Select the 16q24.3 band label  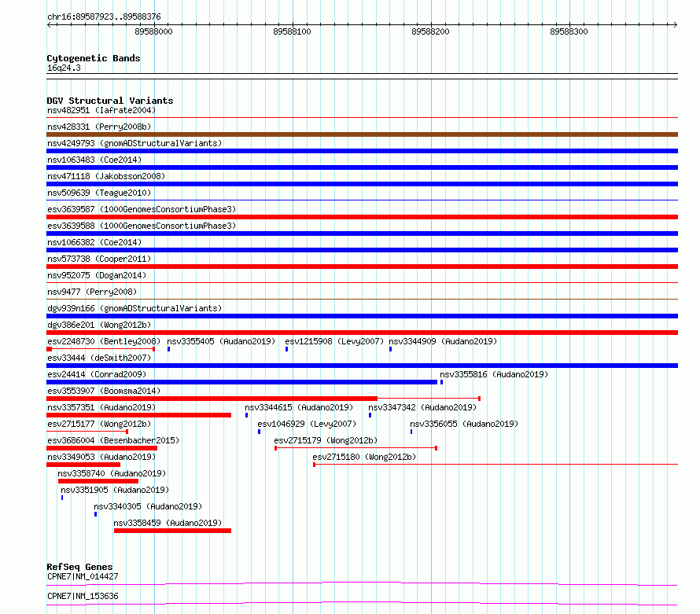[x=64, y=68]
